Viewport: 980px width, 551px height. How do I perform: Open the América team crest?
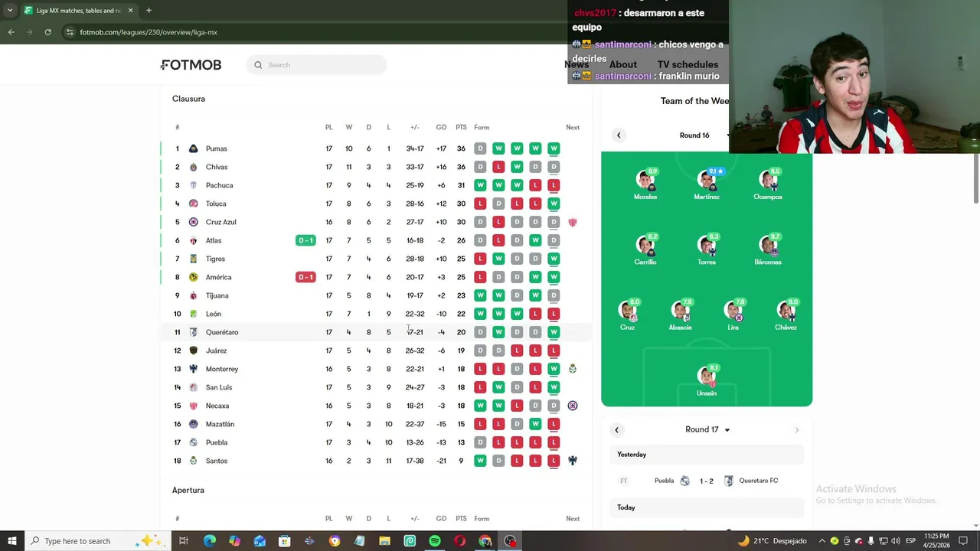193,277
